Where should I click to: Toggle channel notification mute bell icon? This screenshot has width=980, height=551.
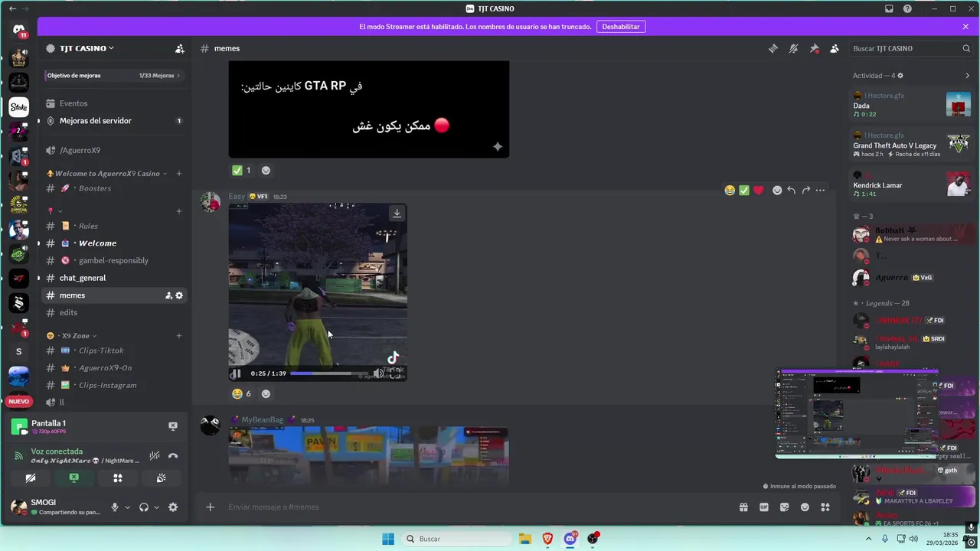click(794, 48)
